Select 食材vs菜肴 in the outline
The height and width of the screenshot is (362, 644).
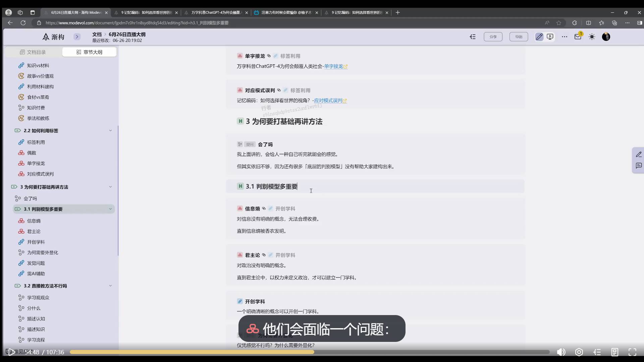point(38,97)
